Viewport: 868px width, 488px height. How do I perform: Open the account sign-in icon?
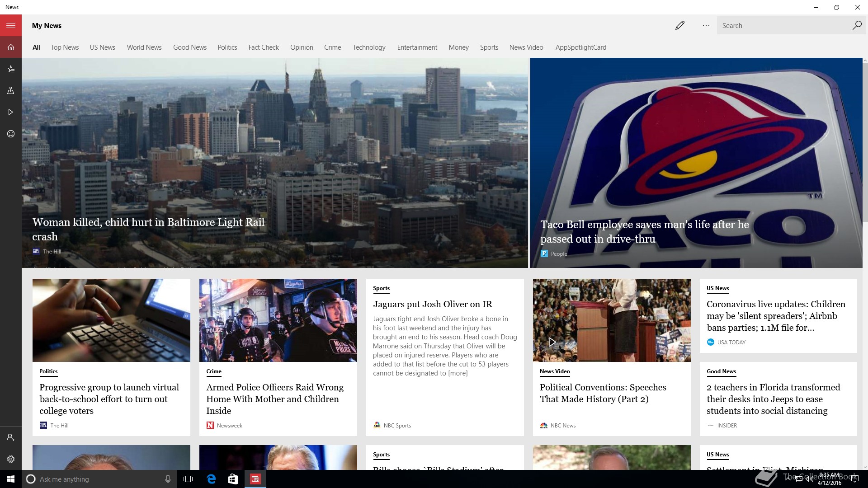point(11,437)
